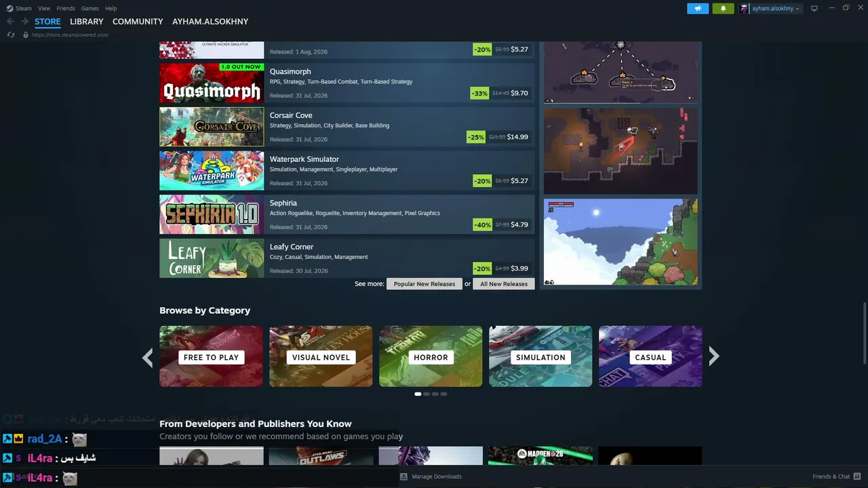The height and width of the screenshot is (488, 868).
Task: Open the green notifications bell
Action: 723,9
